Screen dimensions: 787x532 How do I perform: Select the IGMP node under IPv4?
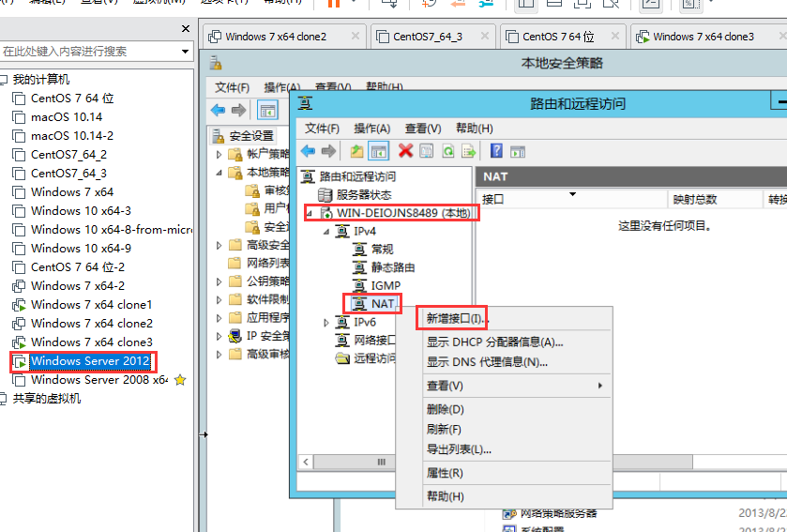[386, 285]
